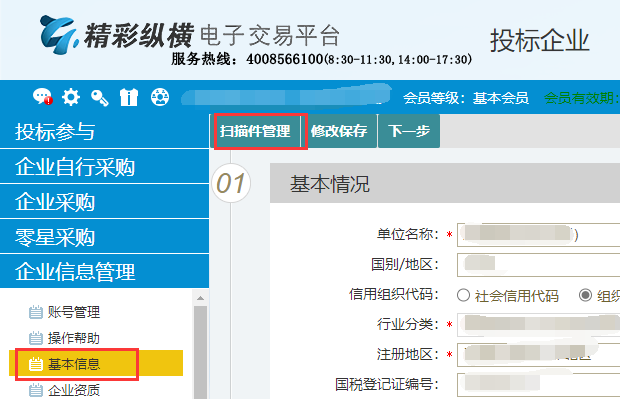
Task: Open the 行业分类 selection field
Action: click(539, 324)
